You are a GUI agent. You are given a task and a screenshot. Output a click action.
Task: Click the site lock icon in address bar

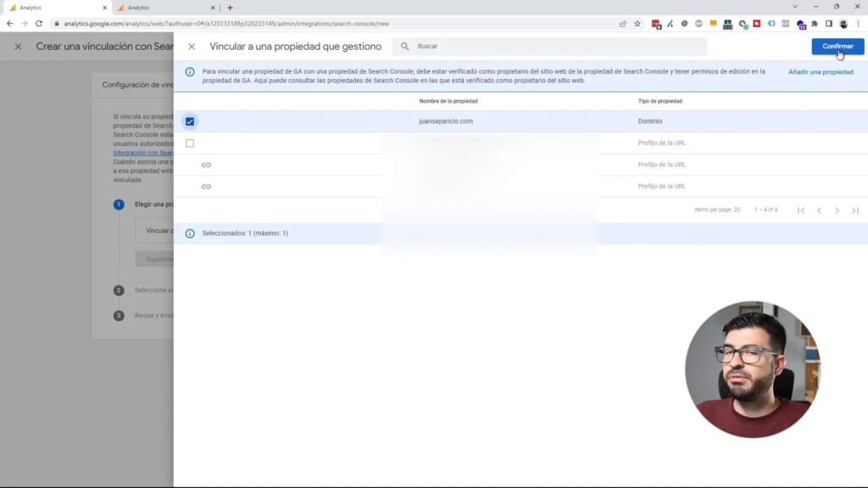pyautogui.click(x=57, y=24)
